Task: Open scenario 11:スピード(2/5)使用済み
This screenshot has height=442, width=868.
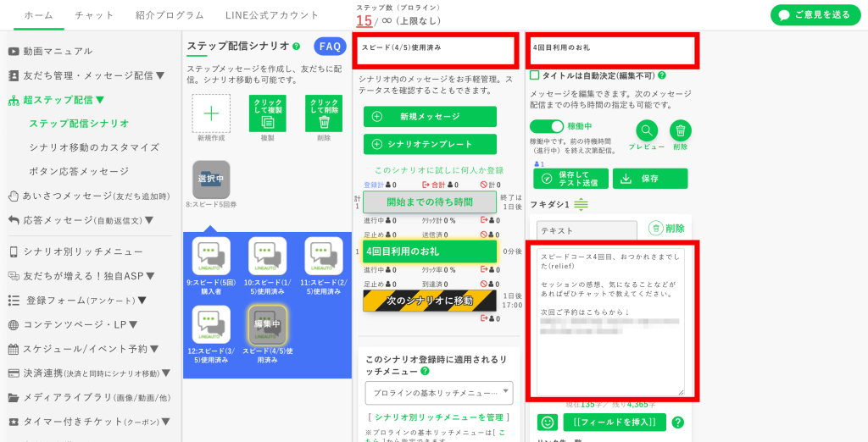Action: pos(324,256)
